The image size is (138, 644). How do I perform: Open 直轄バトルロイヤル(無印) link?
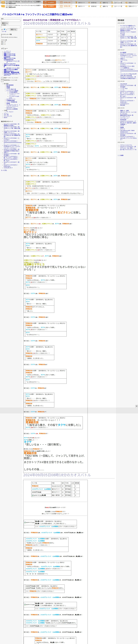11,70
